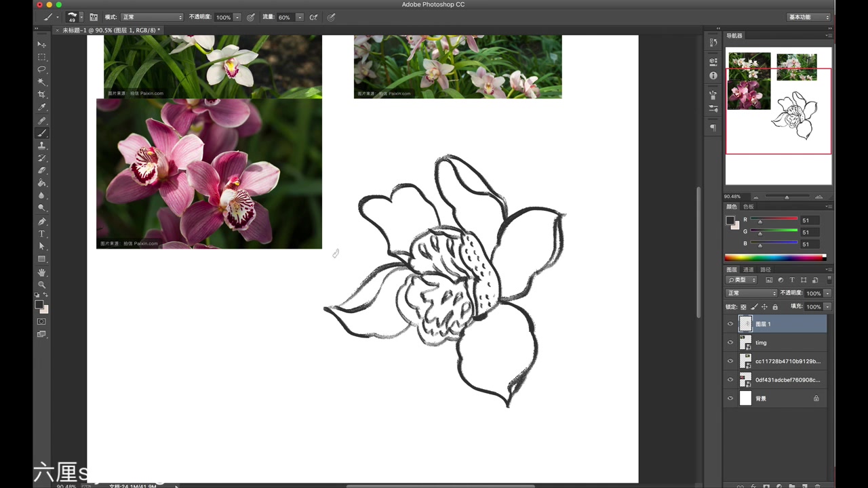Image resolution: width=868 pixels, height=488 pixels.
Task: Hide the 背景 layer eye
Action: coord(730,399)
